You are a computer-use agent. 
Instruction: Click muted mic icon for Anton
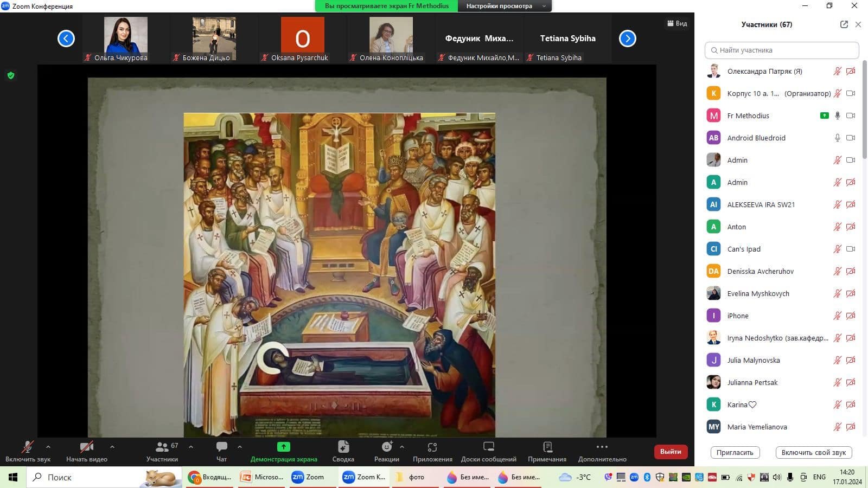click(838, 227)
